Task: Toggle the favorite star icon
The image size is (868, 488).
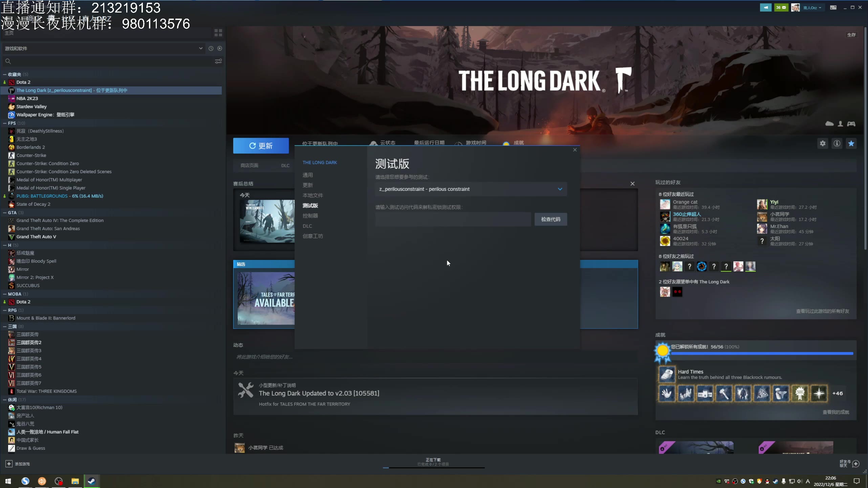Action: pos(851,143)
